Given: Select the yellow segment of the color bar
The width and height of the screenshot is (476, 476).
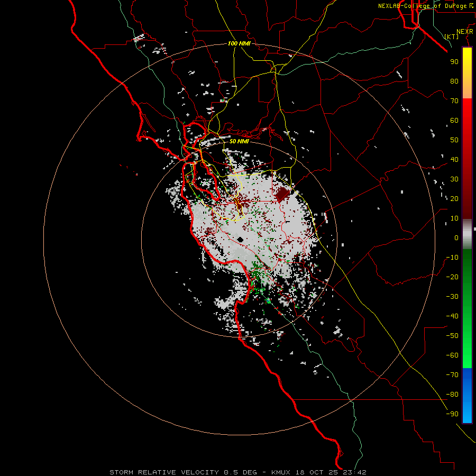Looking at the screenshot, I should 467,73.
